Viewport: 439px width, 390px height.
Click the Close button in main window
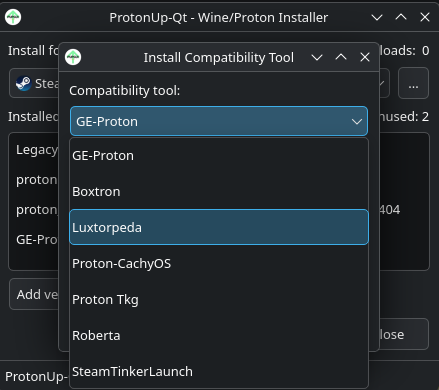[404, 334]
